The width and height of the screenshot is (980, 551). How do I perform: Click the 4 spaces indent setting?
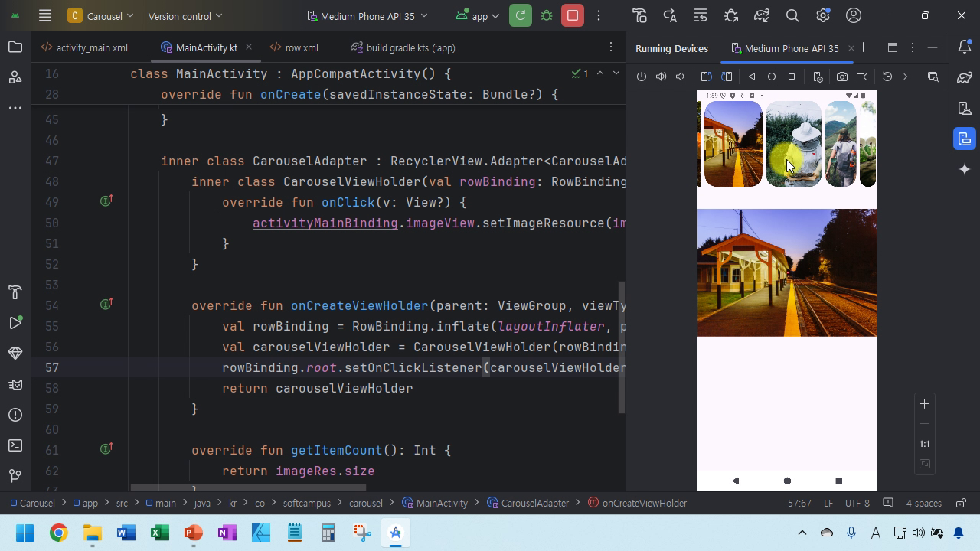tap(923, 503)
